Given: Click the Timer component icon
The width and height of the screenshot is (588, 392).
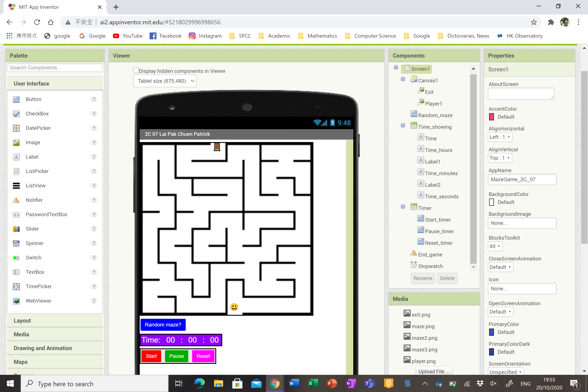Looking at the screenshot, I should click(x=413, y=207).
